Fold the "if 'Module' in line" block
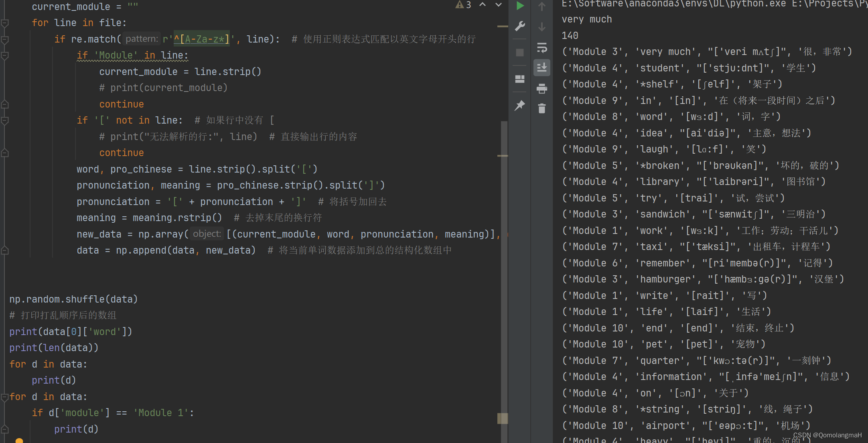The height and width of the screenshot is (443, 868). point(5,56)
